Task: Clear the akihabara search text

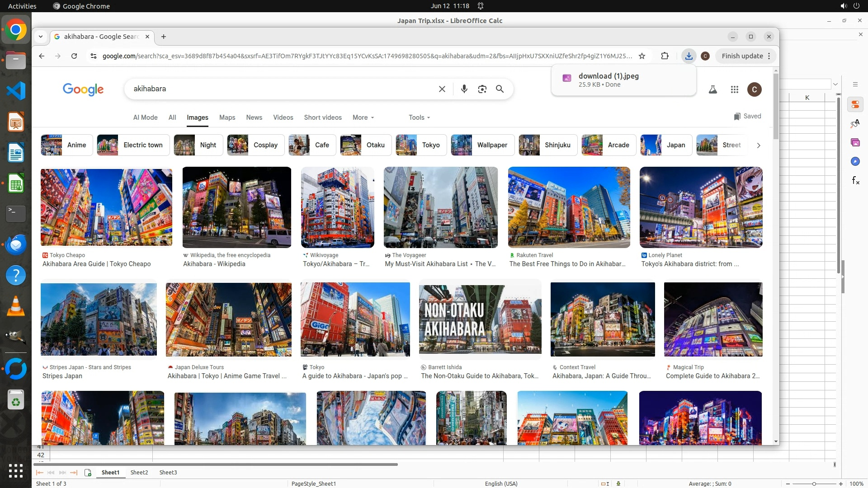Action: [442, 89]
